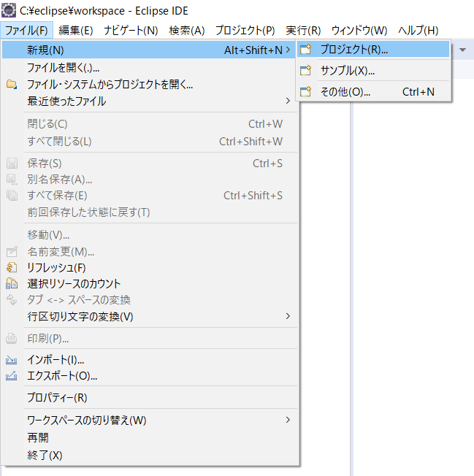Image resolution: width=474 pixels, height=476 pixels.
Task: Click the import icon beside インポート(I)
Action: (x=12, y=360)
